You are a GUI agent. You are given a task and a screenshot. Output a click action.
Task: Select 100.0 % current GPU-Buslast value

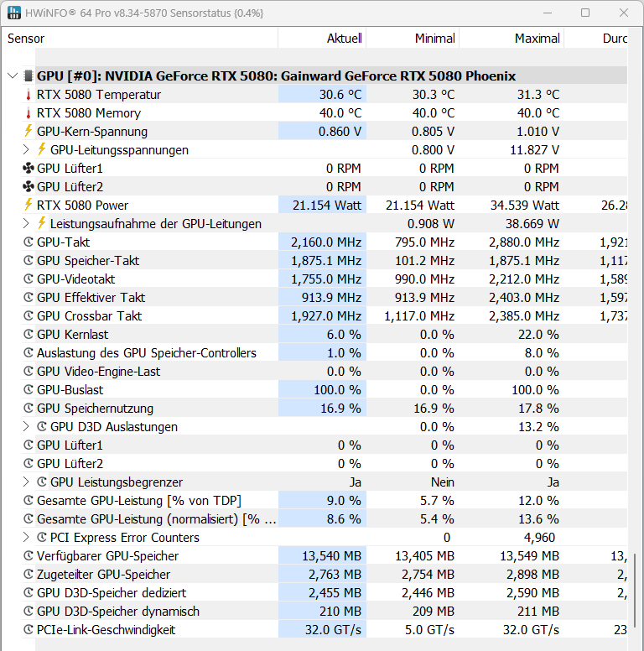(x=337, y=390)
